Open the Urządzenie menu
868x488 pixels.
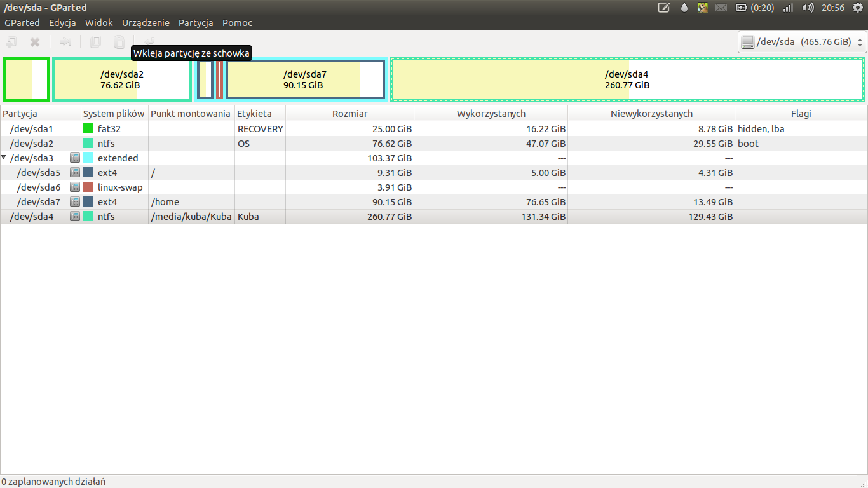pyautogui.click(x=146, y=23)
